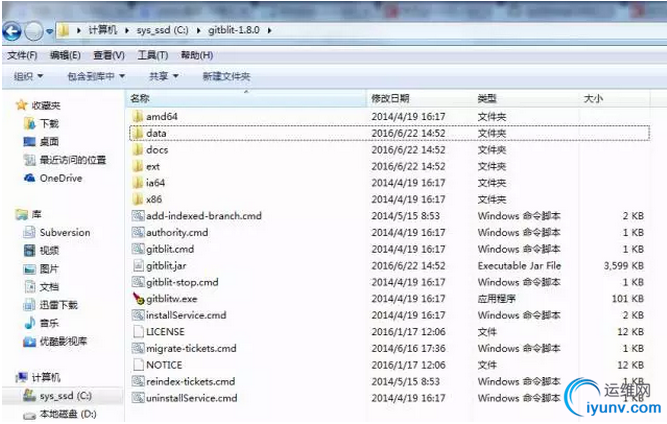Screen dimensions: 667x424
Task: Open the 查看(V) menu
Action: click(109, 55)
